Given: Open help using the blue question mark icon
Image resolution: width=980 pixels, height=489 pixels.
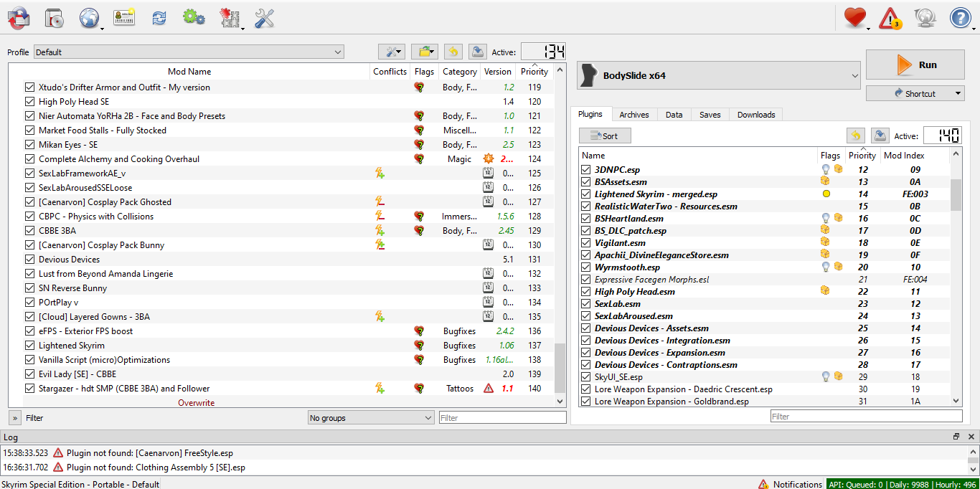Looking at the screenshot, I should [960, 18].
